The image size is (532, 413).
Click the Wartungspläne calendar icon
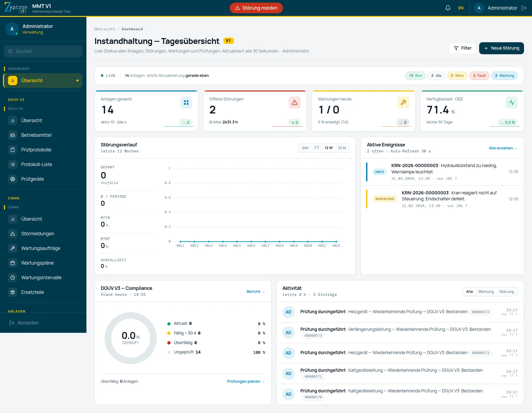[13, 263]
